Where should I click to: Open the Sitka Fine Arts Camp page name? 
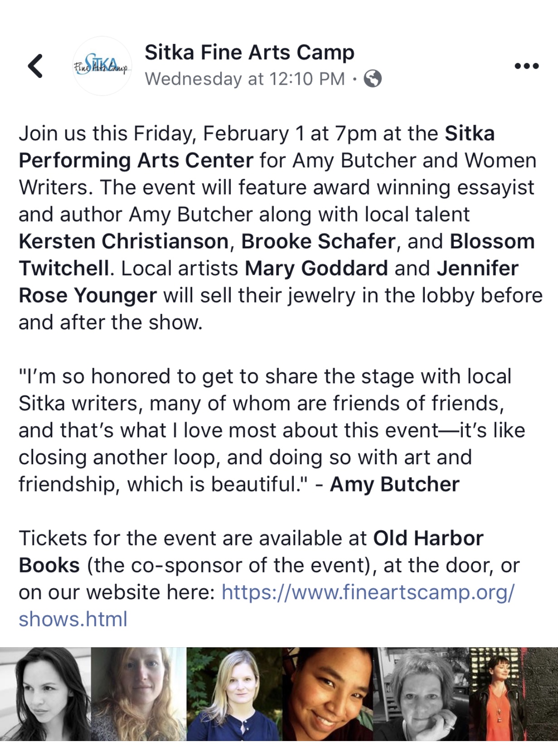click(x=249, y=53)
